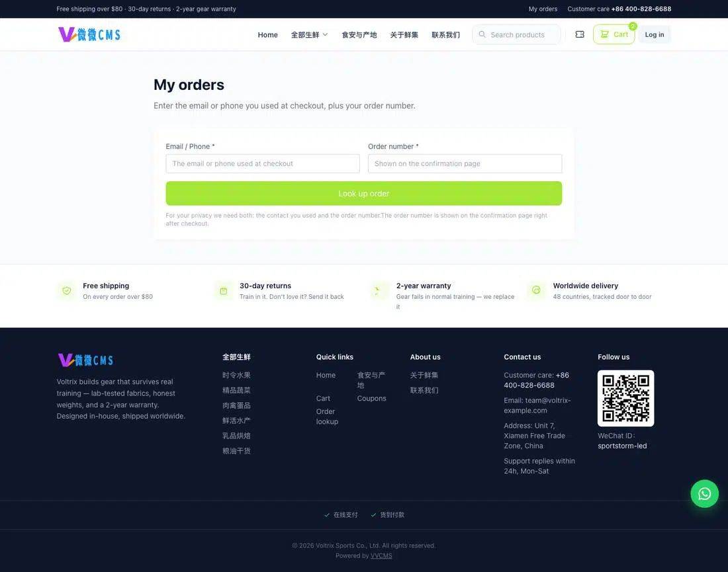The height and width of the screenshot is (572, 728).
Task: Focus the Search products field
Action: click(x=517, y=34)
